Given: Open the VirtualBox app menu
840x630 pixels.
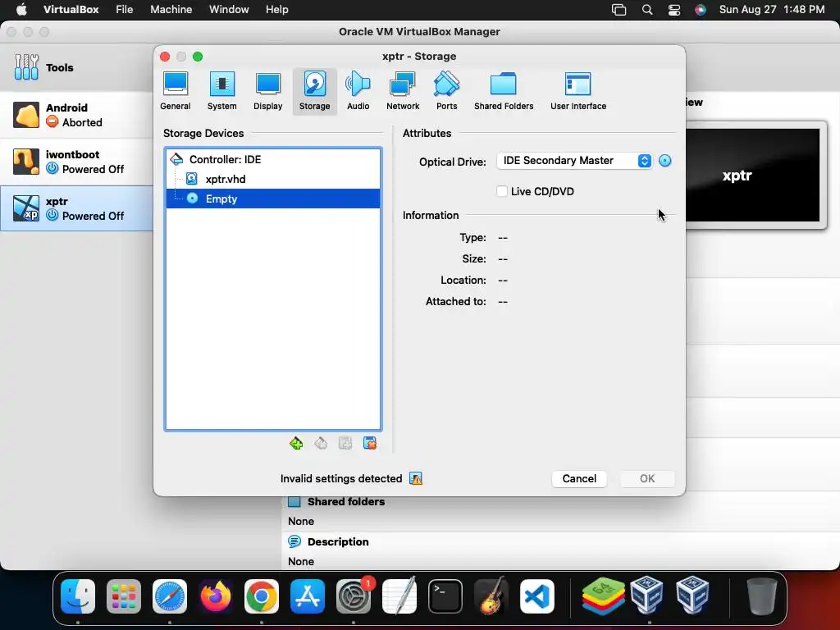Looking at the screenshot, I should point(71,10).
